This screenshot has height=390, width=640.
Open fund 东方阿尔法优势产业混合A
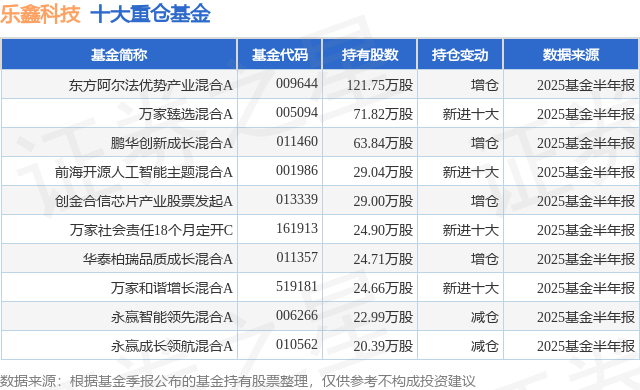tap(151, 85)
